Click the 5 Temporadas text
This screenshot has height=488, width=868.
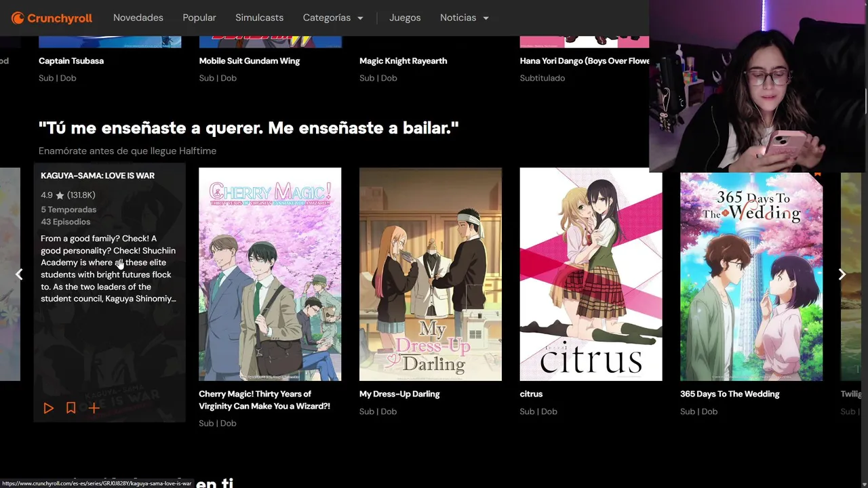(68, 209)
